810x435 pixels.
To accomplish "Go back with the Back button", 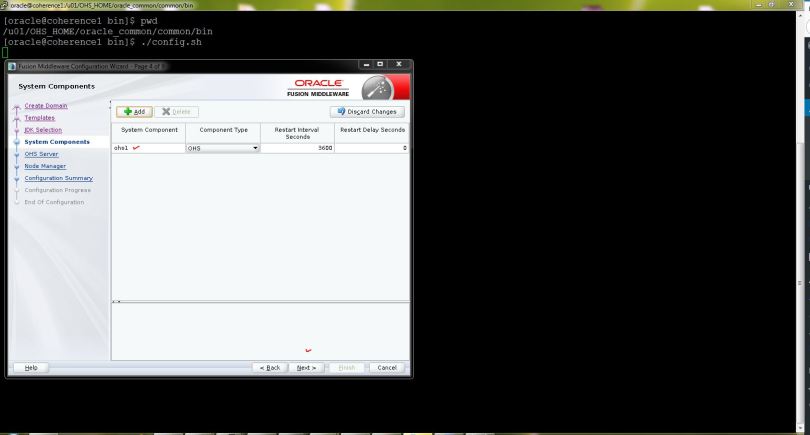I will [270, 368].
